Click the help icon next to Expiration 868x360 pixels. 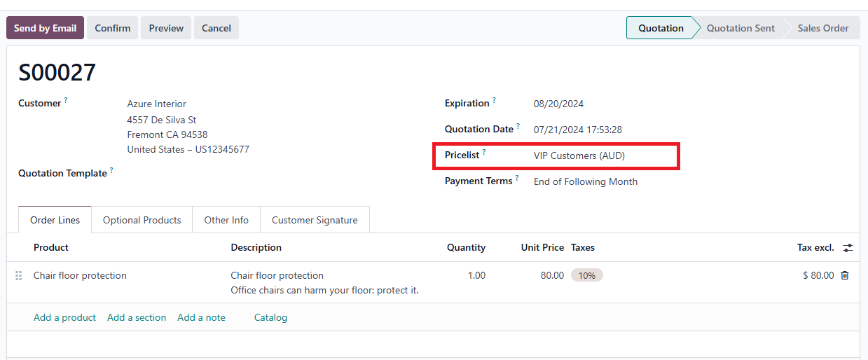coord(494,100)
